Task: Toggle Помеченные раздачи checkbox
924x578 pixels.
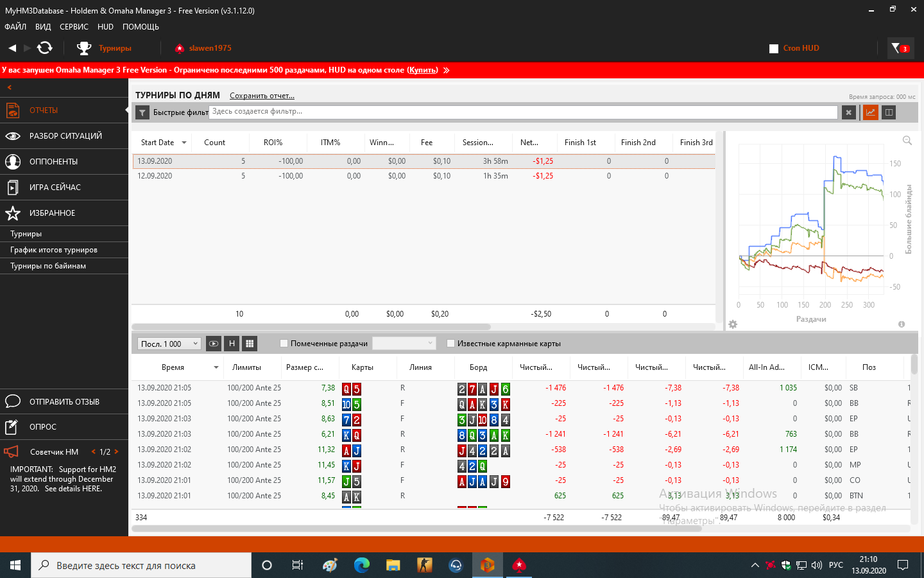Action: pyautogui.click(x=284, y=344)
